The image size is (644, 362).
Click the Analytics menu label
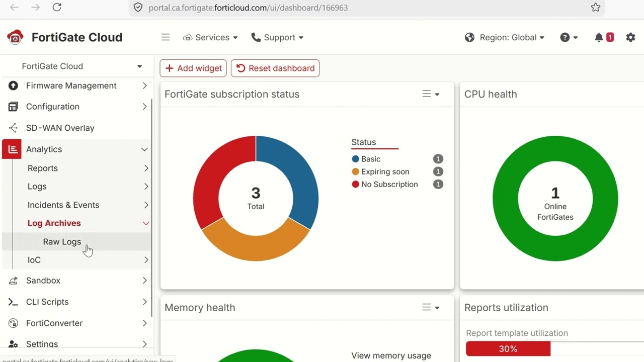[x=44, y=149]
